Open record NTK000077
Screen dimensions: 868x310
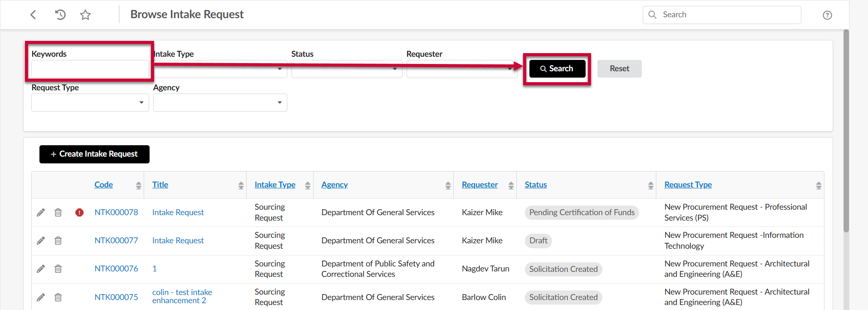(x=116, y=241)
